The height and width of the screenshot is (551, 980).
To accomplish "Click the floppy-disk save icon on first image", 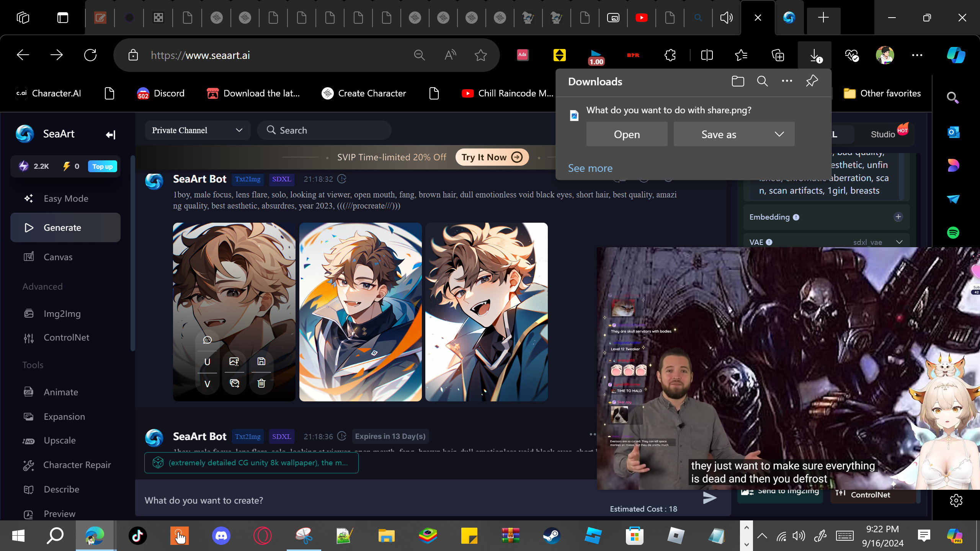I will point(261,362).
